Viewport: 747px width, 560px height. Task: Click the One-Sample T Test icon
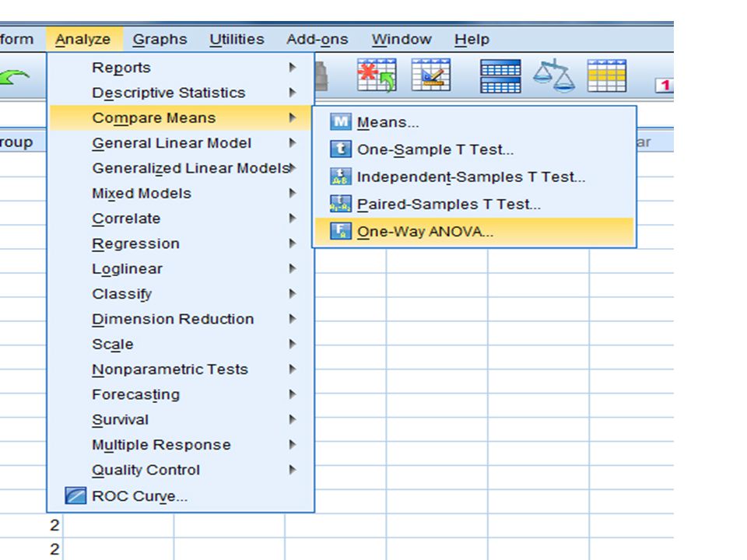click(x=341, y=149)
